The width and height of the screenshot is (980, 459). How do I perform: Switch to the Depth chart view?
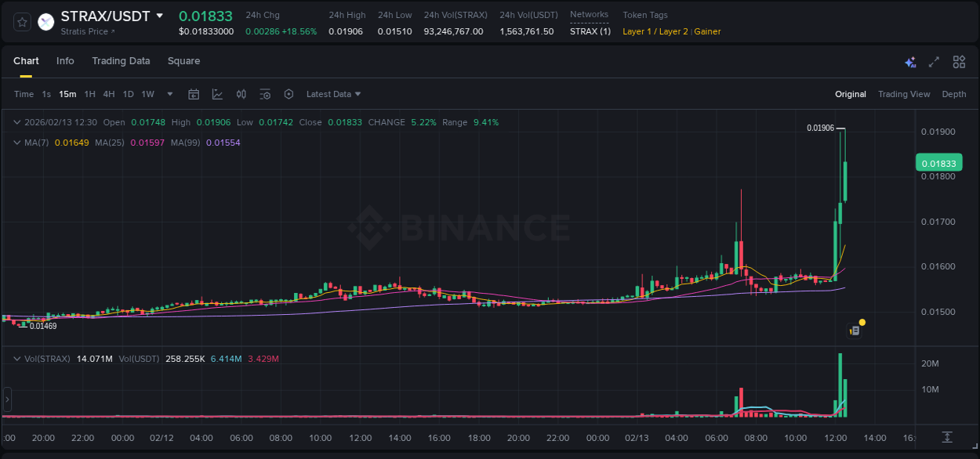953,94
